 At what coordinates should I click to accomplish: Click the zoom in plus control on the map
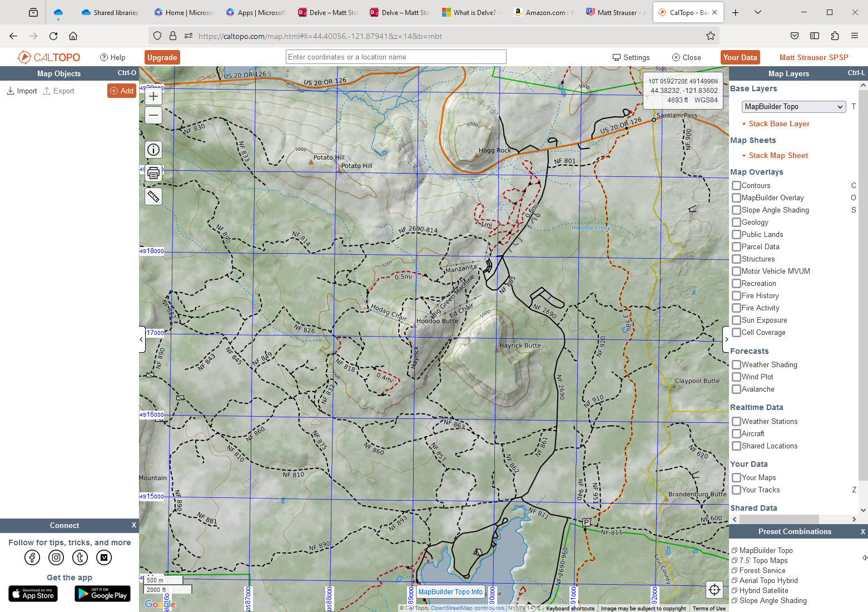(153, 96)
